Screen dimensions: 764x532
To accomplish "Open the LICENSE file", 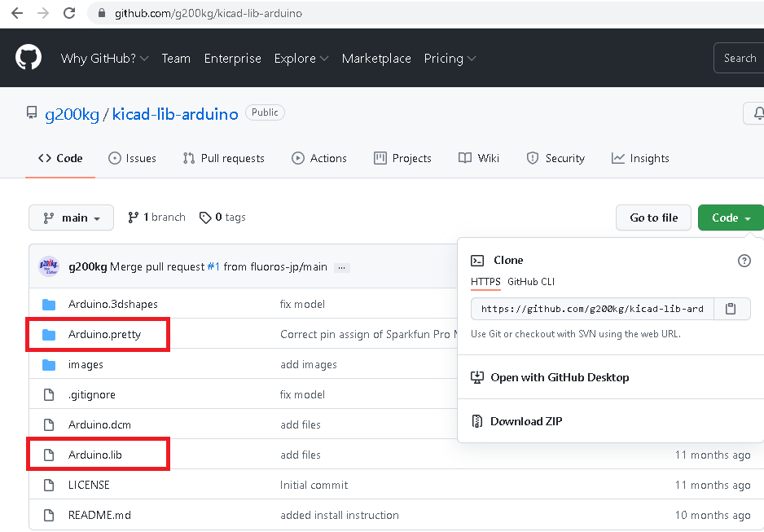I will (89, 486).
